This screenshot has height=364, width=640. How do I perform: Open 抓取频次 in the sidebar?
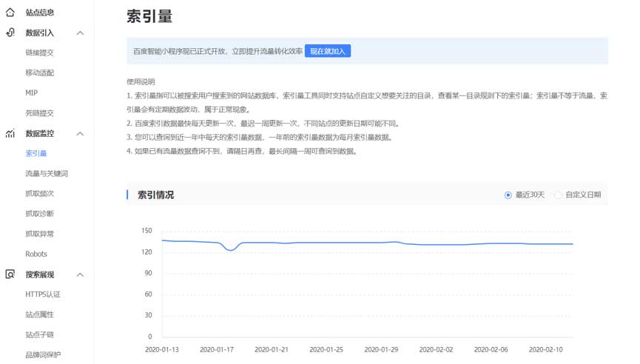(x=39, y=194)
